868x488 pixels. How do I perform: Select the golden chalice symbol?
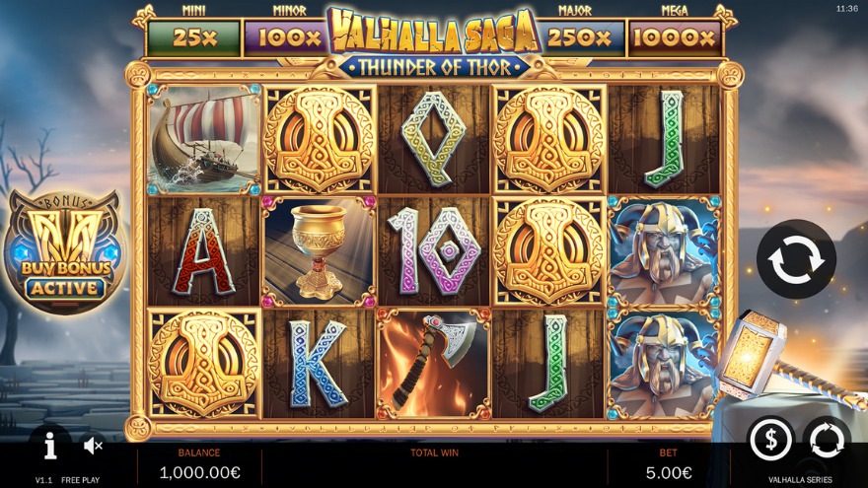pos(320,251)
